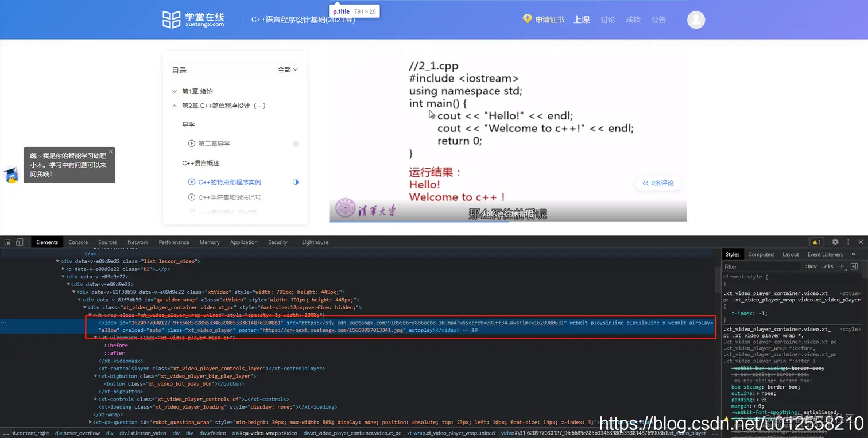
Task: Click the xuetangx.com logo
Action: [x=193, y=20]
